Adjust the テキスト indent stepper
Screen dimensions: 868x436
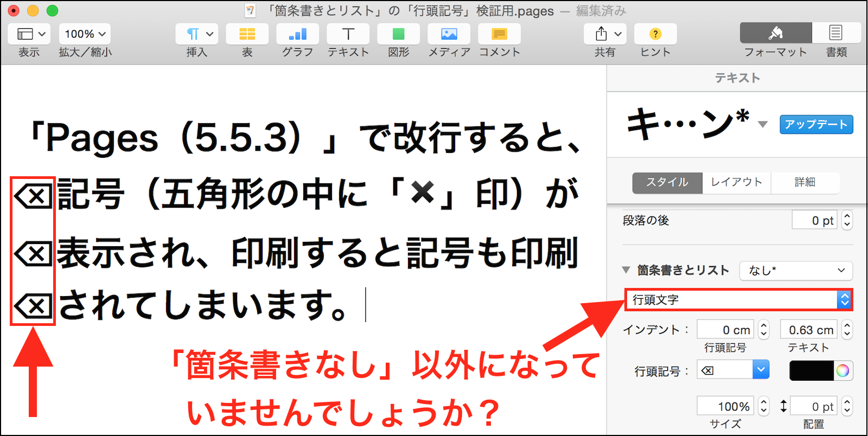point(847,330)
